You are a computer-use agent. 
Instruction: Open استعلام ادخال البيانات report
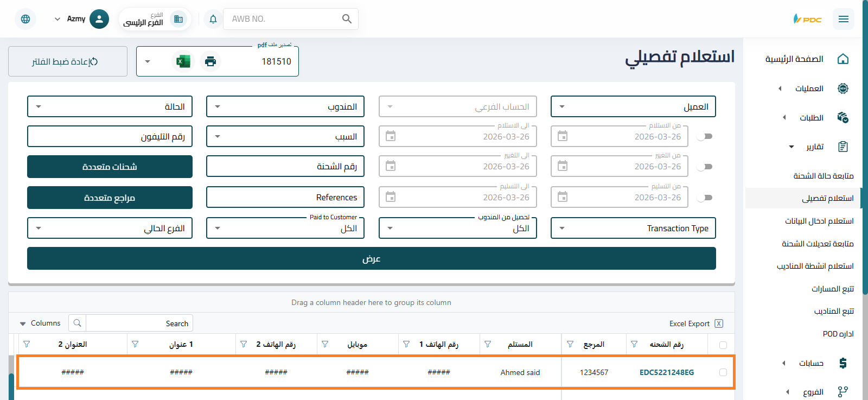click(x=819, y=221)
